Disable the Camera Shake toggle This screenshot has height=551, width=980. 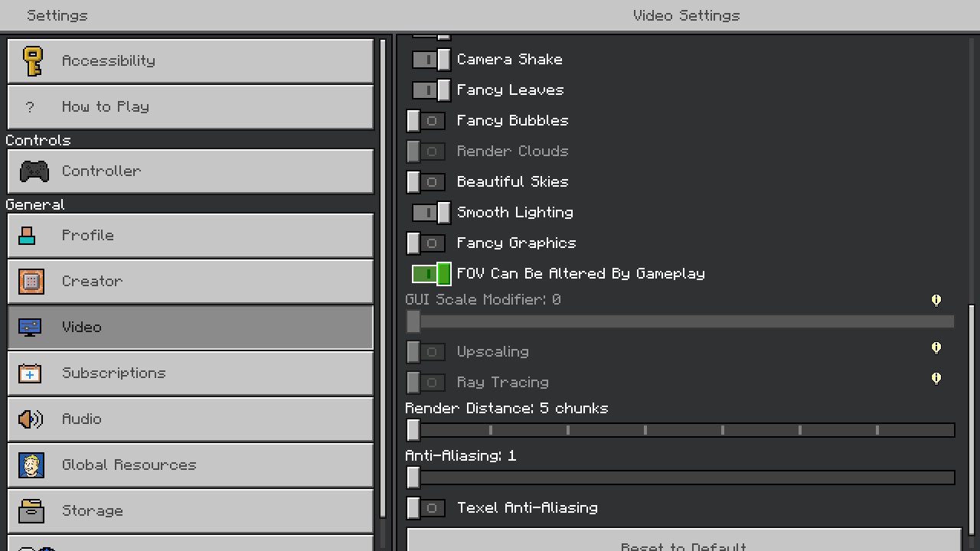(431, 60)
